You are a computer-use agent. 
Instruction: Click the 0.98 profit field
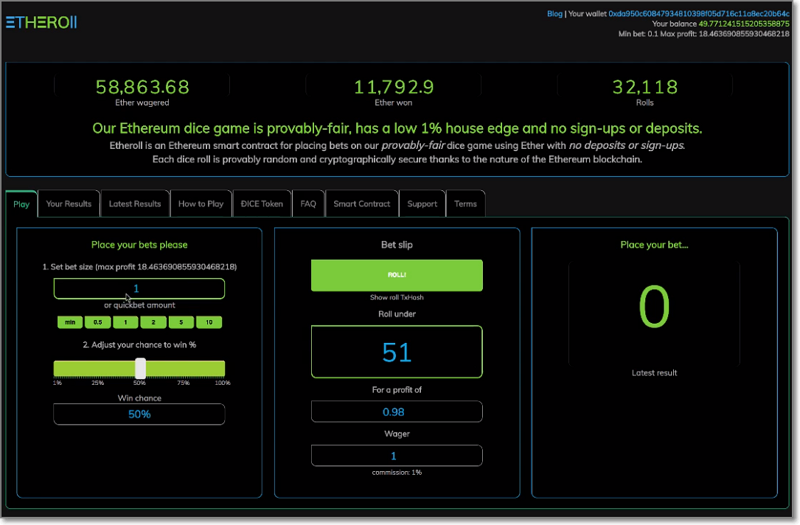(x=397, y=412)
